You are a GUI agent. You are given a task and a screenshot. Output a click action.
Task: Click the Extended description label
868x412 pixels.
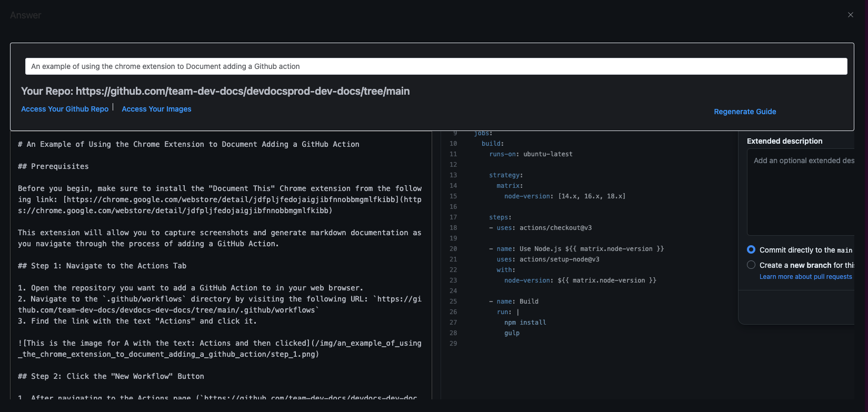(784, 141)
